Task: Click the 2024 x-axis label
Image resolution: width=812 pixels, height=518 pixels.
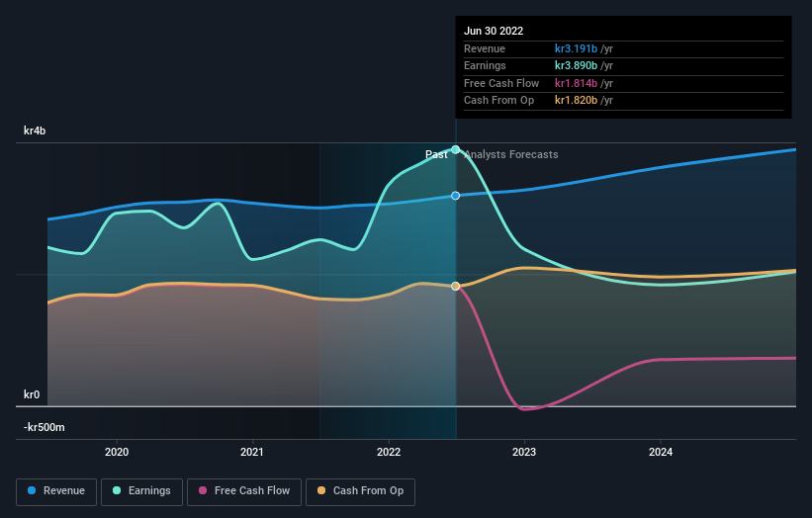Action: [x=661, y=452]
